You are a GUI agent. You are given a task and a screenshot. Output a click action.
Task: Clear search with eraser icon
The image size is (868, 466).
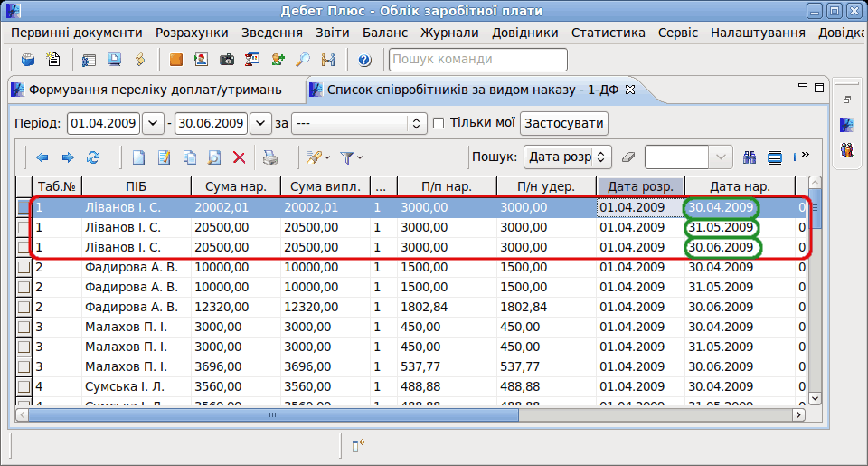(x=628, y=157)
